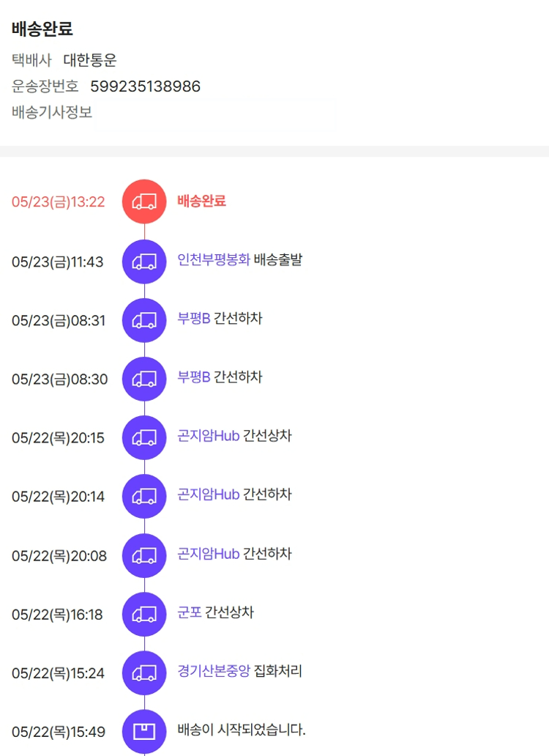Click the red 05/23(금)13:22 timestamp

59,202
